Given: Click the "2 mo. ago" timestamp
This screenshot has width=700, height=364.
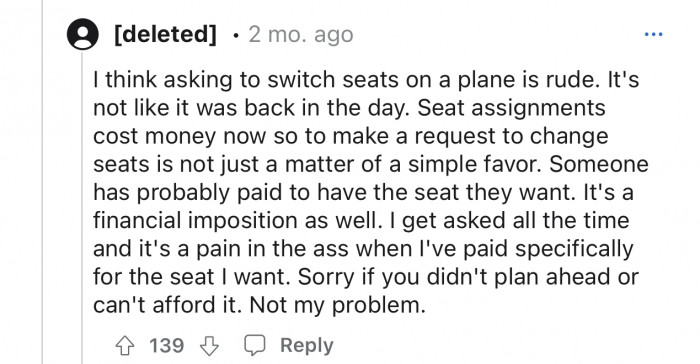Looking at the screenshot, I should pyautogui.click(x=301, y=34).
